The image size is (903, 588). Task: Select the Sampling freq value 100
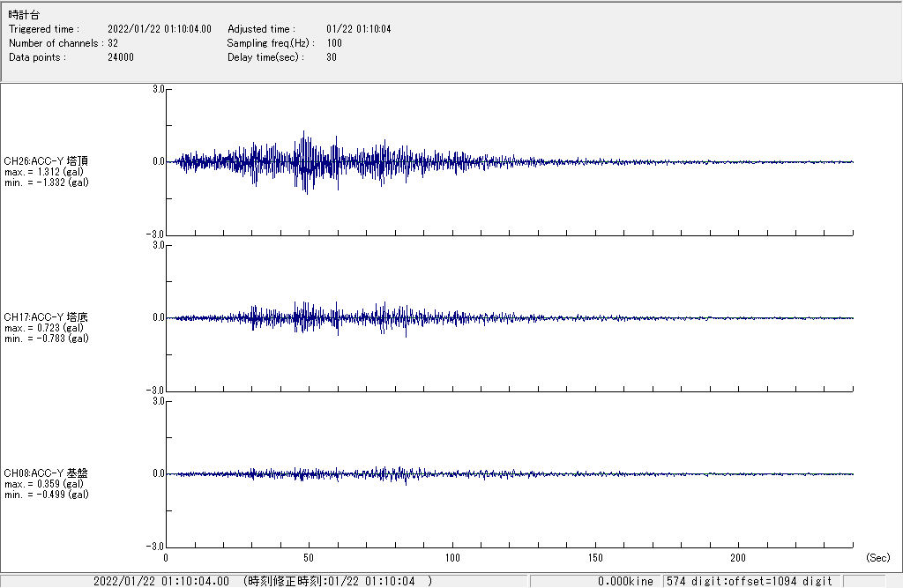[334, 43]
